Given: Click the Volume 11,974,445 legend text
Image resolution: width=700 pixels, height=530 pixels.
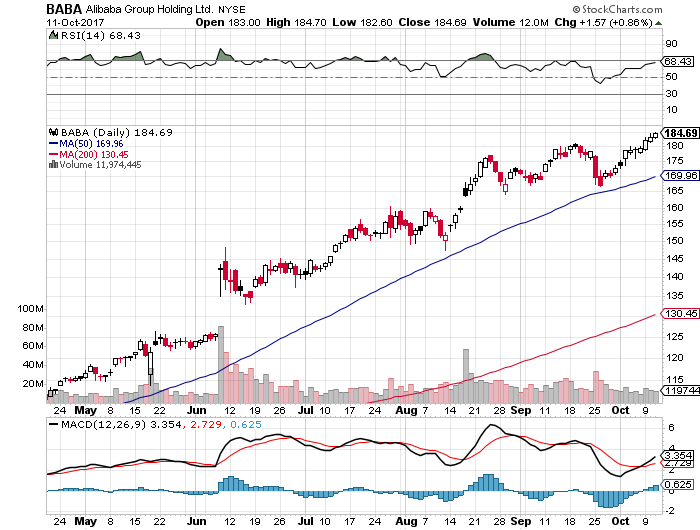Looking at the screenshot, I should pyautogui.click(x=100, y=165).
